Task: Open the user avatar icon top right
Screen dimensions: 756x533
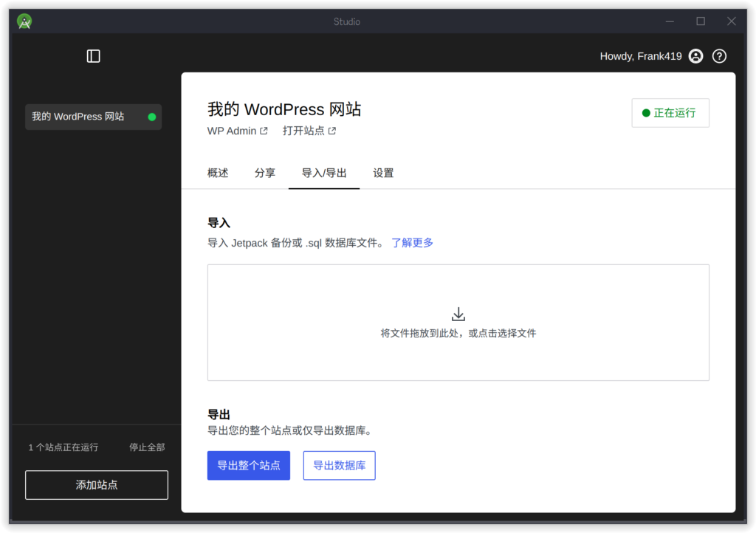Action: tap(695, 55)
